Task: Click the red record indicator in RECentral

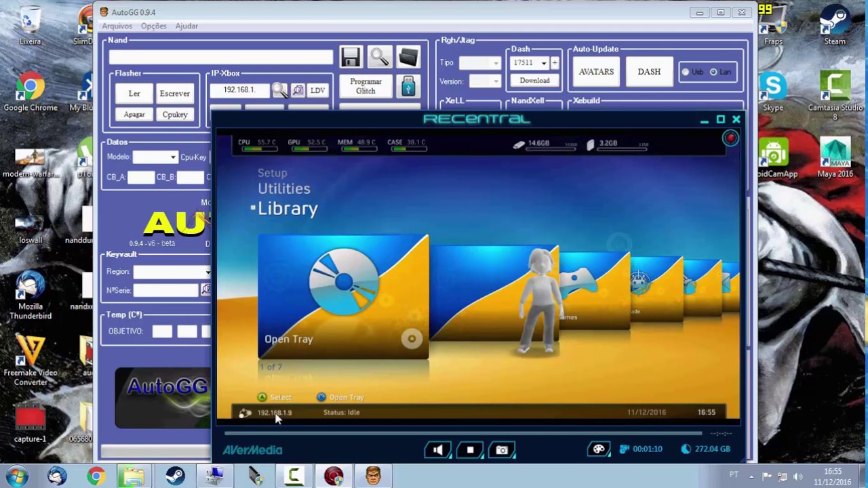Action: tap(730, 138)
